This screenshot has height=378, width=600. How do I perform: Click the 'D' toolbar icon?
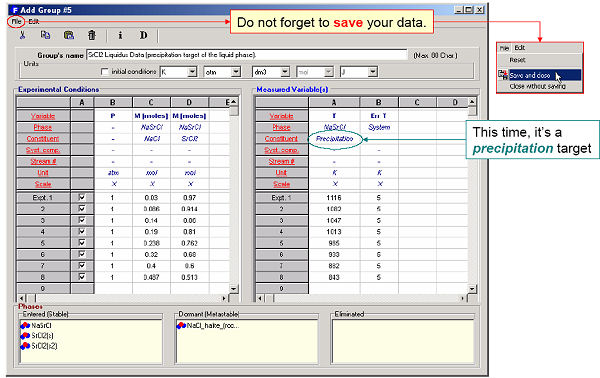click(x=143, y=35)
